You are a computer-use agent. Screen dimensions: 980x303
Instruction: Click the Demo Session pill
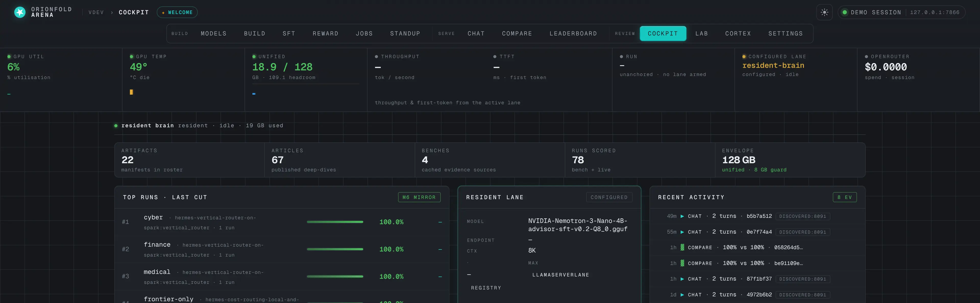[x=901, y=12]
